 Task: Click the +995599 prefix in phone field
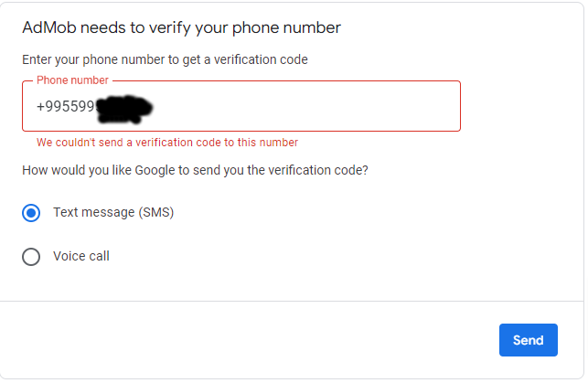(65, 108)
